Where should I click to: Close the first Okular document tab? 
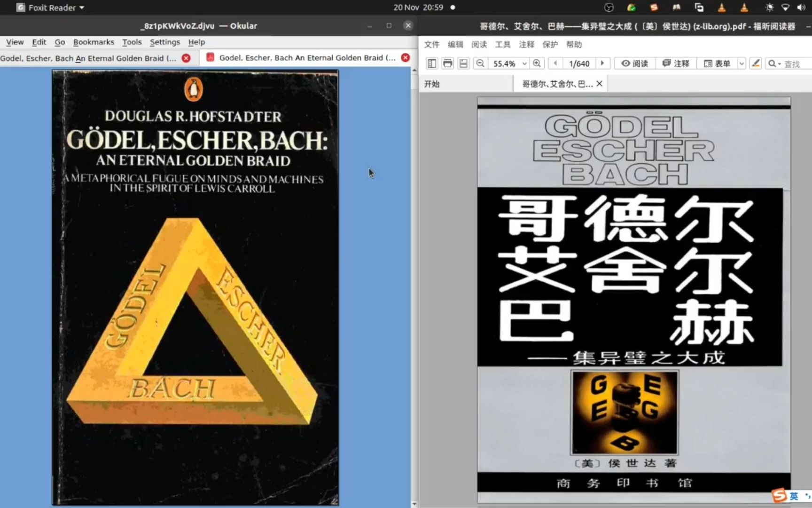point(186,58)
